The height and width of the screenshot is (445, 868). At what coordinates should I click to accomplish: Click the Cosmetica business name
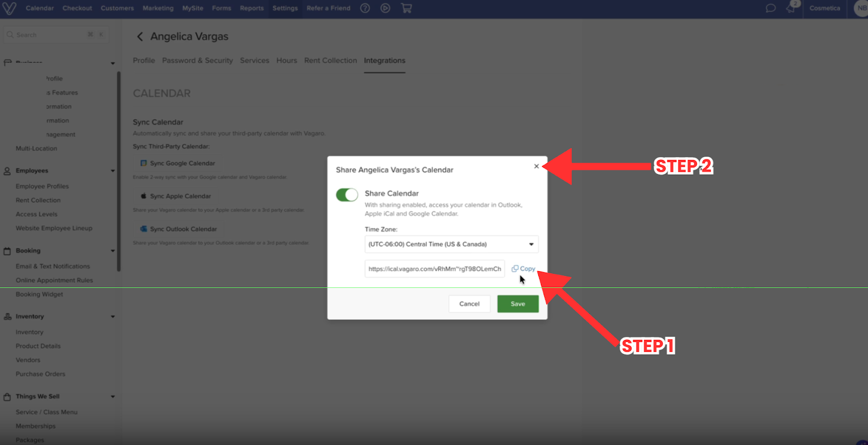825,8
